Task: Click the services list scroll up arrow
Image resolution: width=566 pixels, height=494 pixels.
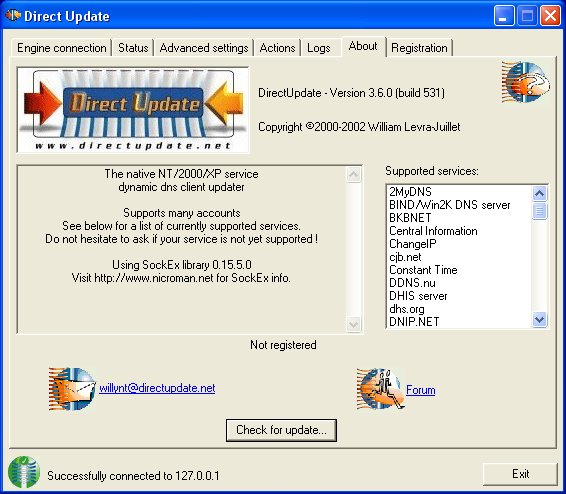Action: click(540, 194)
